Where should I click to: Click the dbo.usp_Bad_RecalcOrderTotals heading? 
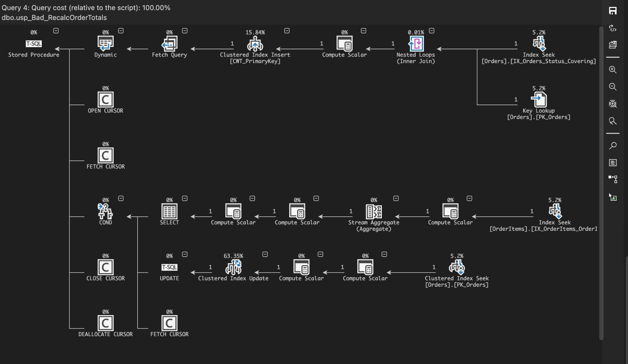click(54, 18)
